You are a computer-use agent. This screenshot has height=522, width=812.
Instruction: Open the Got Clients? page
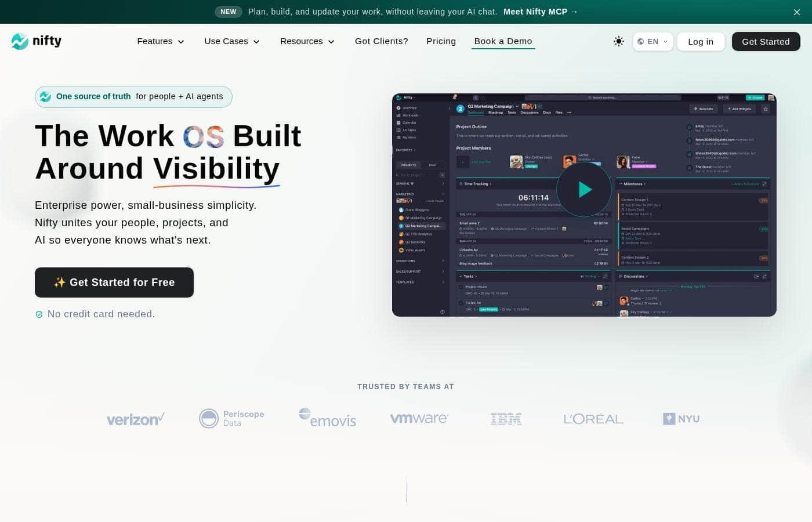(x=382, y=41)
